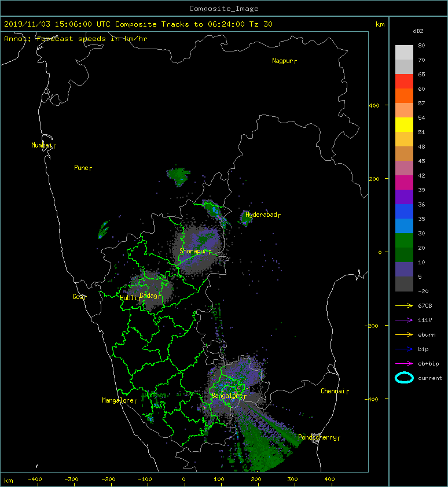
Task: Click the Hyderabad city label
Action: tap(263, 215)
